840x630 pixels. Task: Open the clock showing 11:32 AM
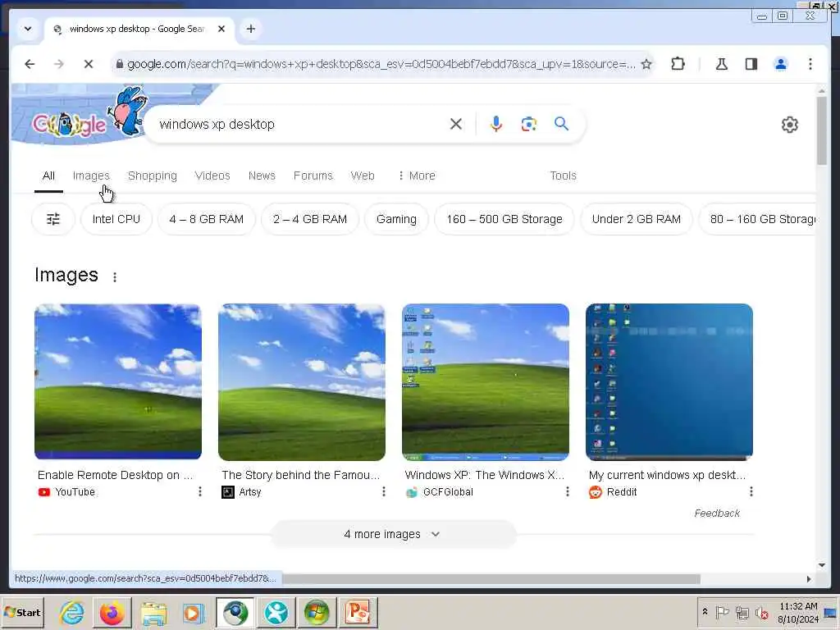pyautogui.click(x=797, y=612)
